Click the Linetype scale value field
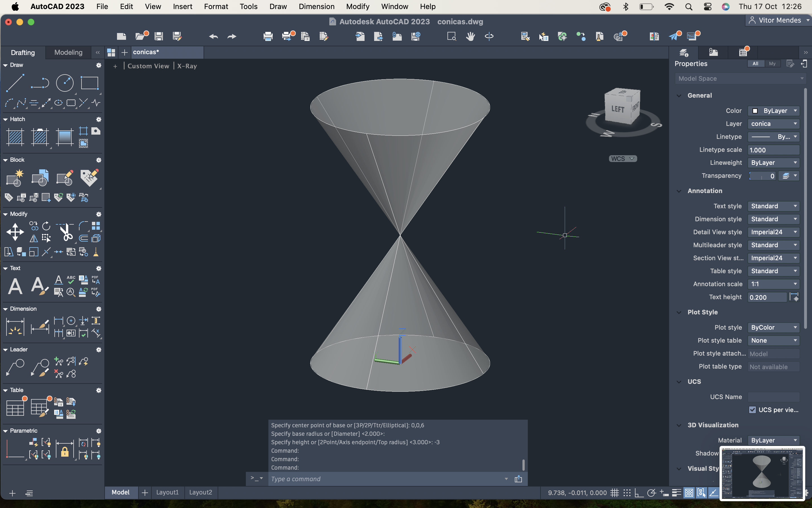812x508 pixels. tap(773, 150)
